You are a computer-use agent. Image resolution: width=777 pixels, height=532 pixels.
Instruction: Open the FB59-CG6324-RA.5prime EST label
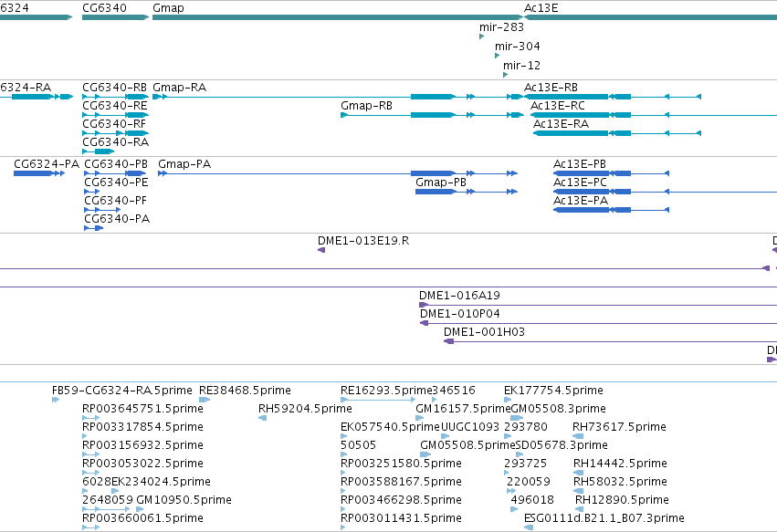tap(122, 391)
